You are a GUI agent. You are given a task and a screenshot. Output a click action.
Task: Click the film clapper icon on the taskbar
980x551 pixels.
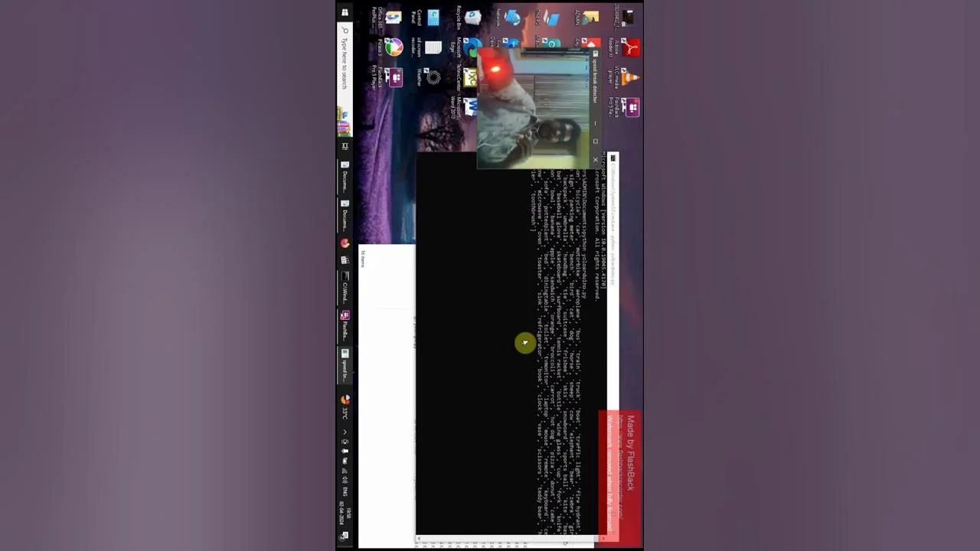click(345, 262)
